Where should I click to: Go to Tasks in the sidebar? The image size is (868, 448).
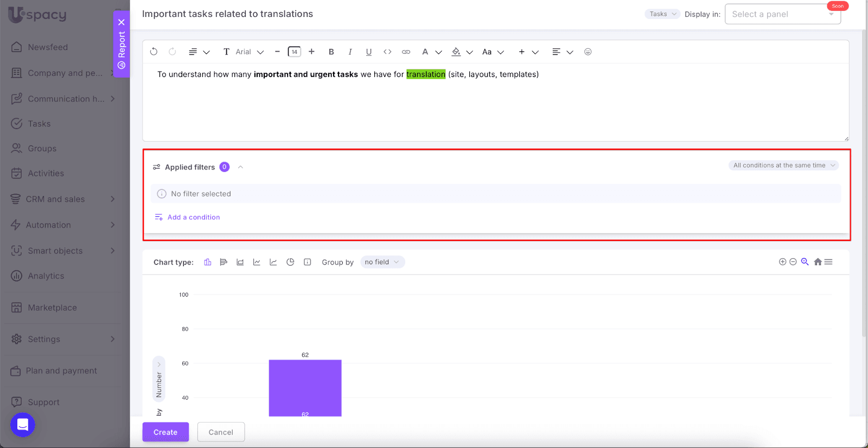coord(39,124)
